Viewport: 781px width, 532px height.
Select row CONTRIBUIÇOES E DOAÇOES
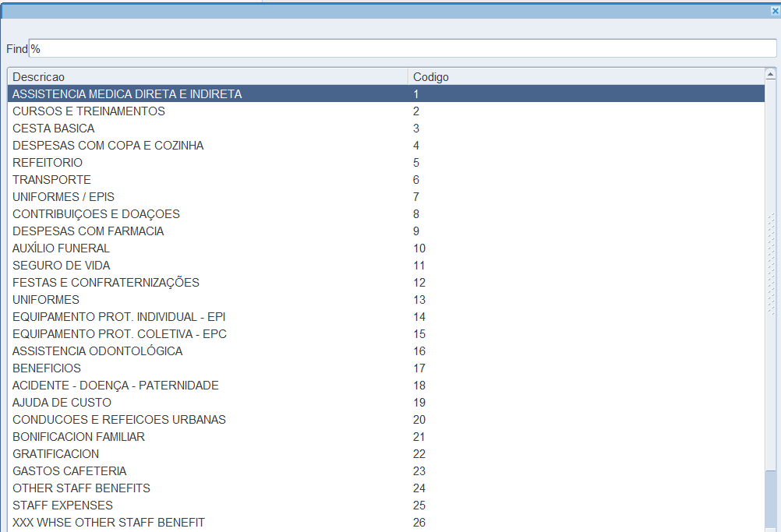(386, 214)
